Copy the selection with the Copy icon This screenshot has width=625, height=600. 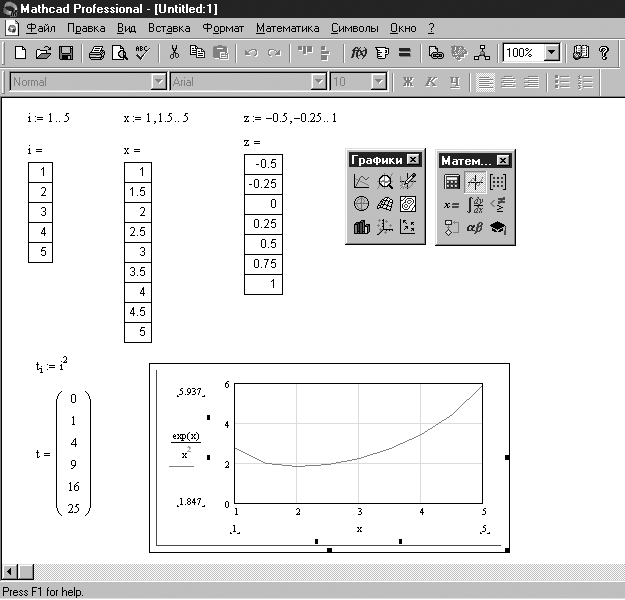197,53
